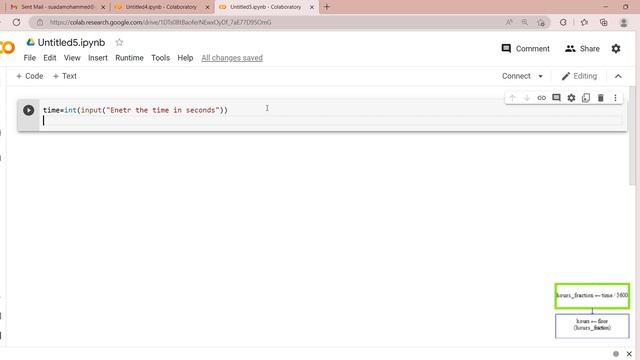Open the Connect dropdown arrow
640x360 pixels.
[x=541, y=76]
